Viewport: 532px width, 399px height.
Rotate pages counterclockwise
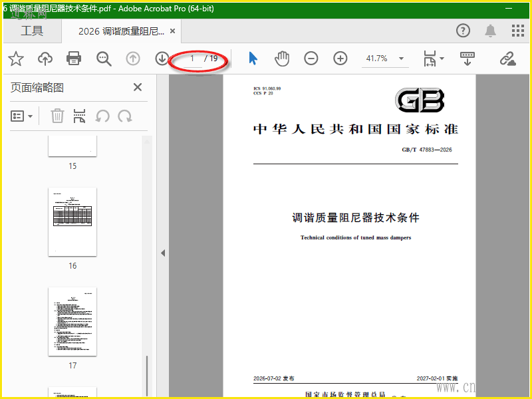(102, 116)
